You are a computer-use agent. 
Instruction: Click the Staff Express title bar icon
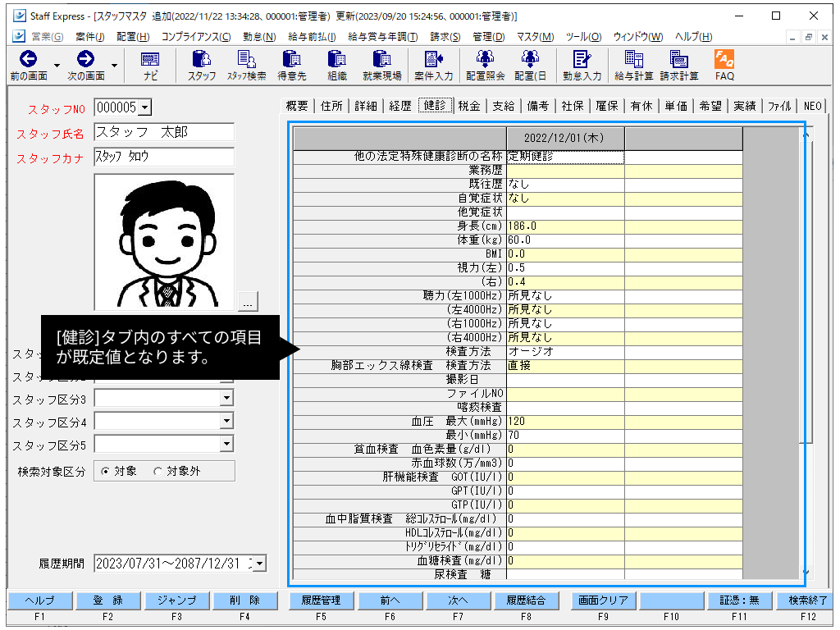[20, 16]
